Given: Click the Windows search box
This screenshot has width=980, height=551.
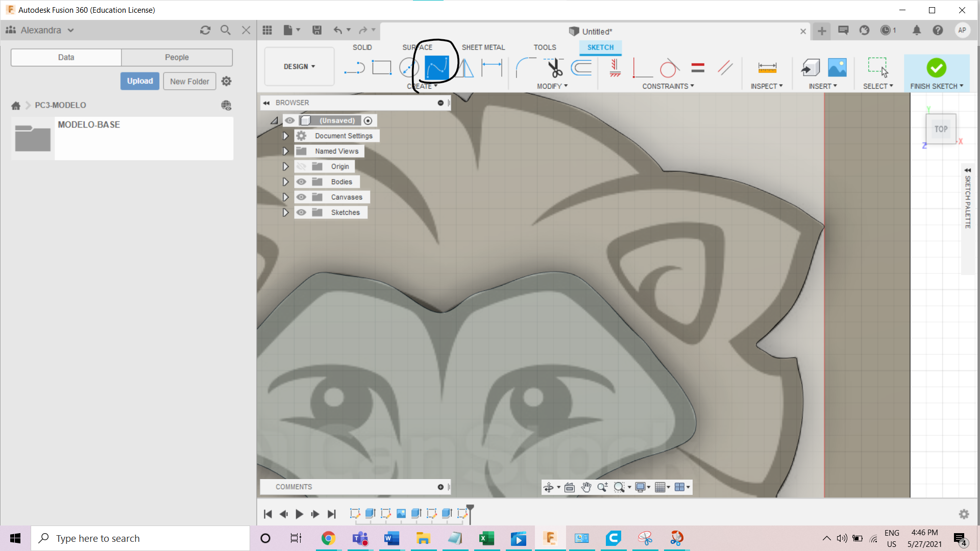Looking at the screenshot, I should tap(140, 538).
